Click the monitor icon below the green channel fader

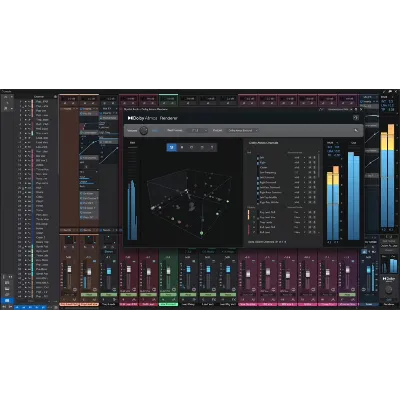coord(174,290)
